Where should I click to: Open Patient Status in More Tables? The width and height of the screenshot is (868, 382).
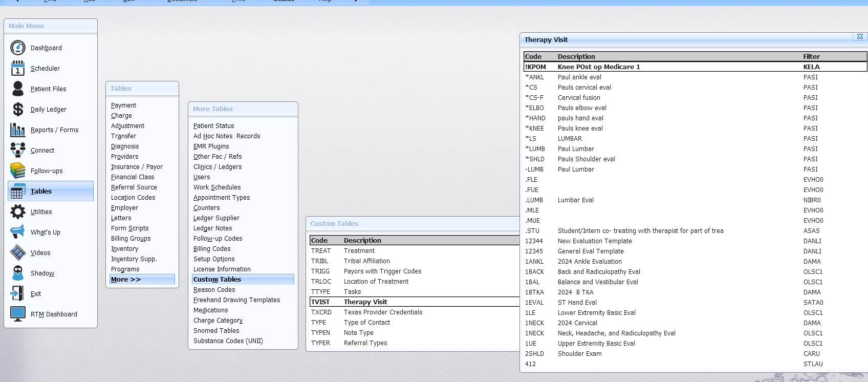213,125
